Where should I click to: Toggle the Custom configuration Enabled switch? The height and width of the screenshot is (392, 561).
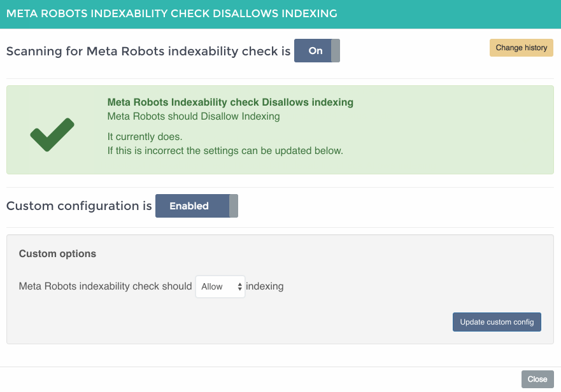pos(196,206)
